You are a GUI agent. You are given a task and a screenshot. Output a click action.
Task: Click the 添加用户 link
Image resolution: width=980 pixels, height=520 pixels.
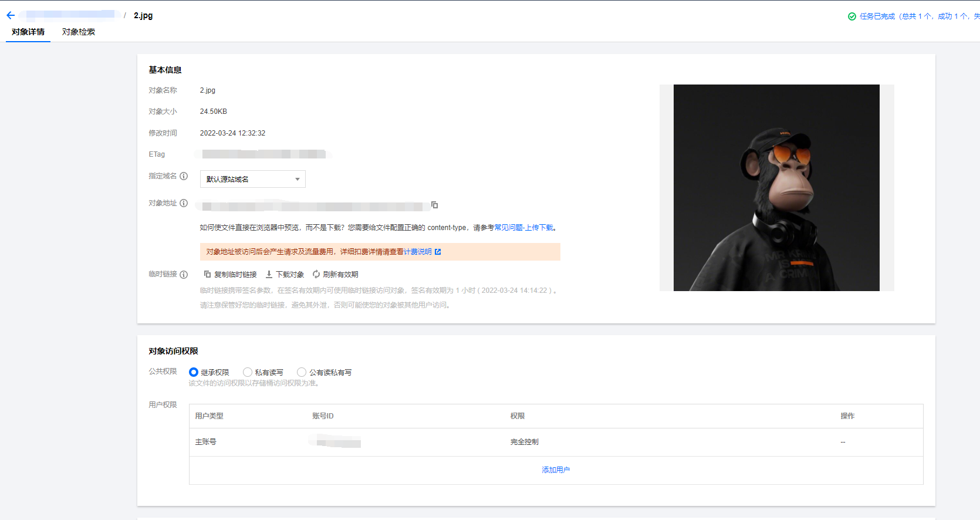pos(556,470)
